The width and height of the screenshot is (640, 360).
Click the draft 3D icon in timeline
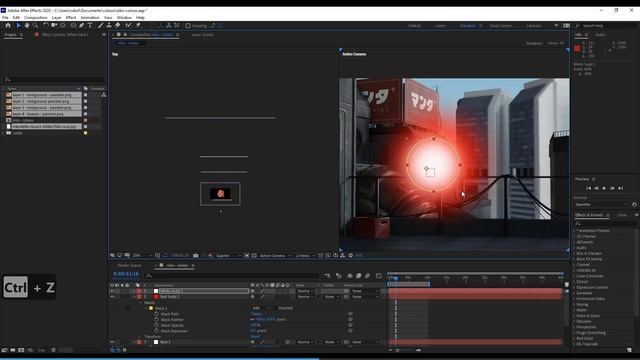338,276
